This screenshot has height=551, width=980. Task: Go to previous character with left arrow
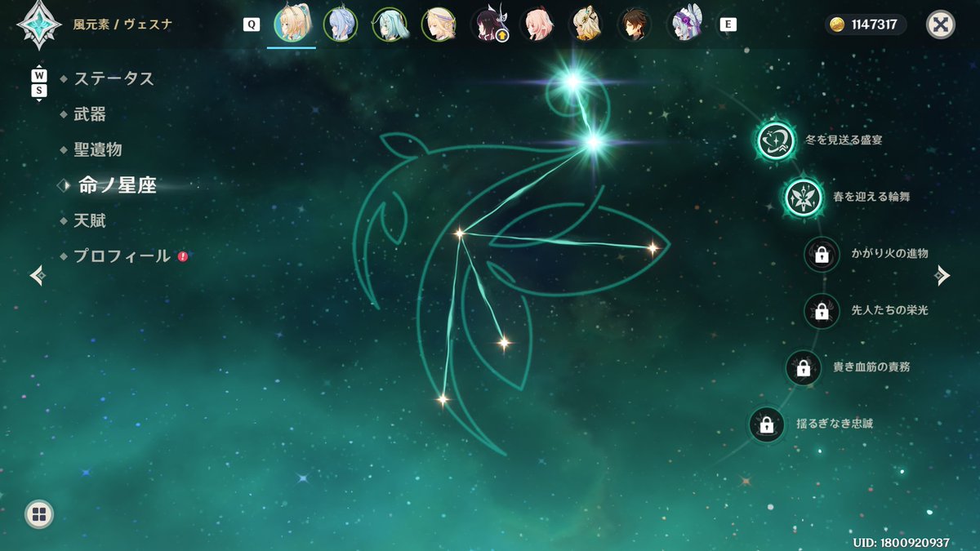coord(38,276)
